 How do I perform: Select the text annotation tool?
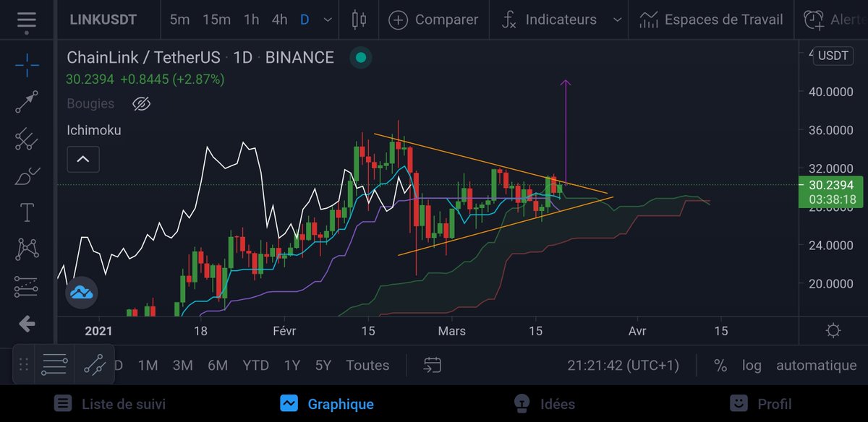point(27,212)
